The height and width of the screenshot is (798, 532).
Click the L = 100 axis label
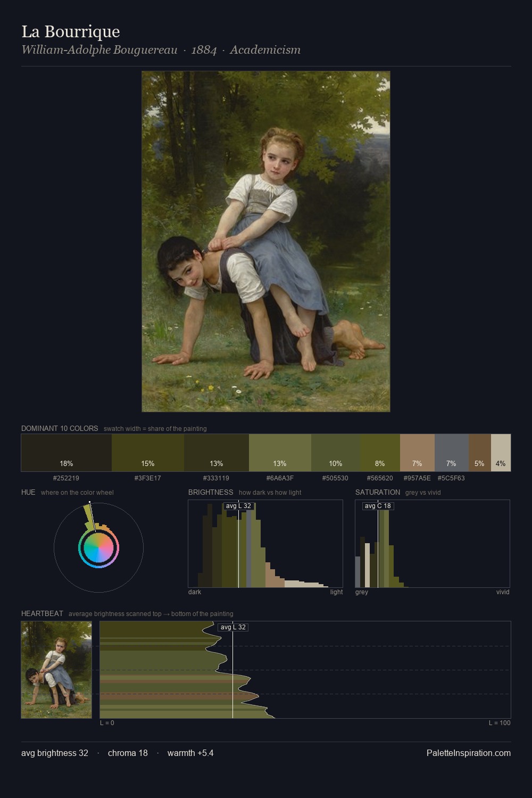click(x=500, y=723)
